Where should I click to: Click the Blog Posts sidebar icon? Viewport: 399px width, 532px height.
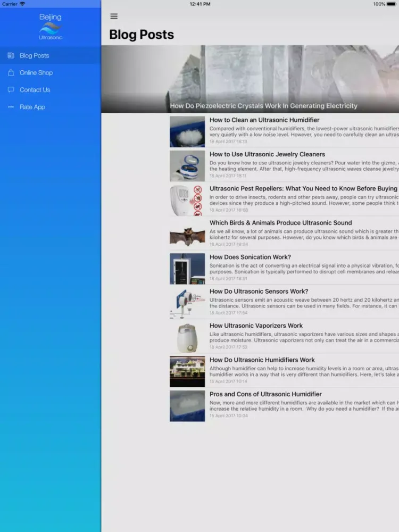pyautogui.click(x=11, y=55)
